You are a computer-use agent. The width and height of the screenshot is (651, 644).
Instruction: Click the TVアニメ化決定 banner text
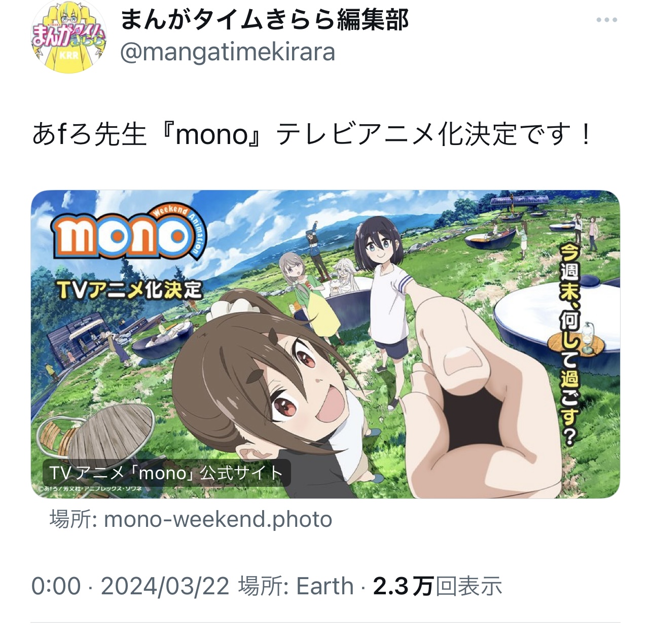tap(130, 290)
